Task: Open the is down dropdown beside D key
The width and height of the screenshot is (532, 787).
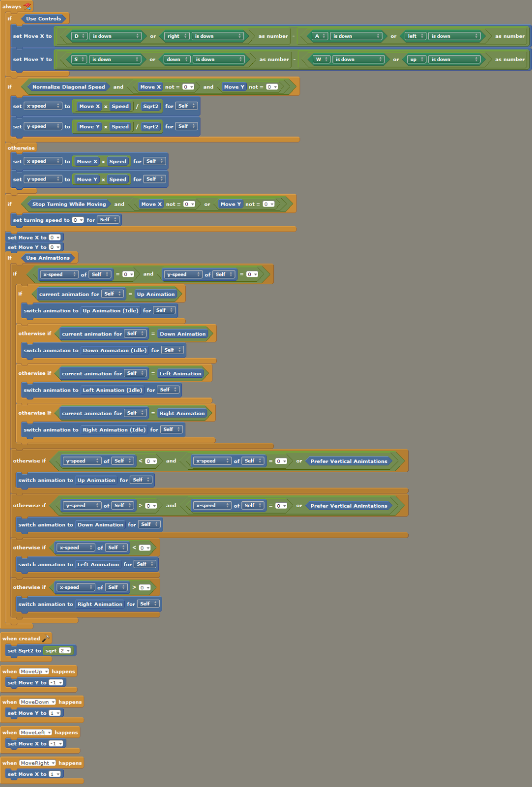Action: [116, 36]
